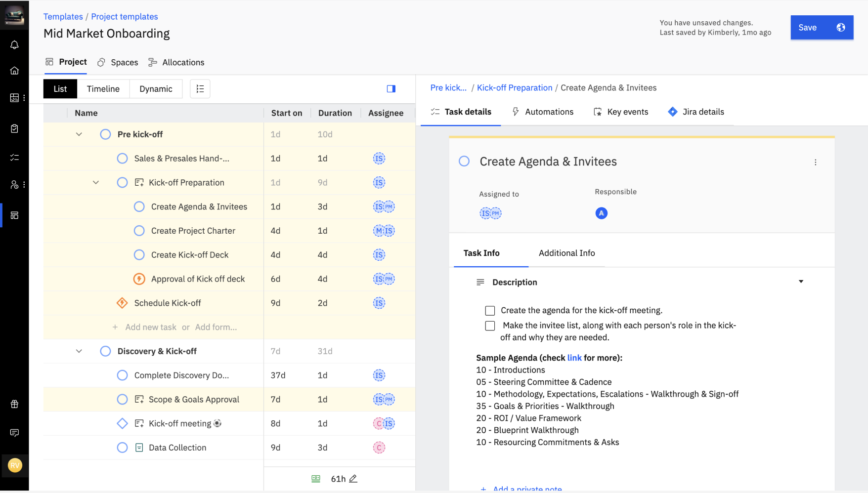Viewport: 868px width, 493px height.
Task: Mark Create Project Charter task status circle
Action: [x=139, y=231]
